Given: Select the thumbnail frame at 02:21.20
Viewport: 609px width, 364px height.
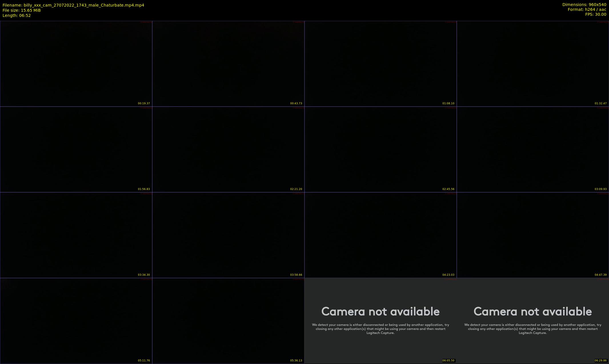Looking at the screenshot, I should [x=228, y=149].
